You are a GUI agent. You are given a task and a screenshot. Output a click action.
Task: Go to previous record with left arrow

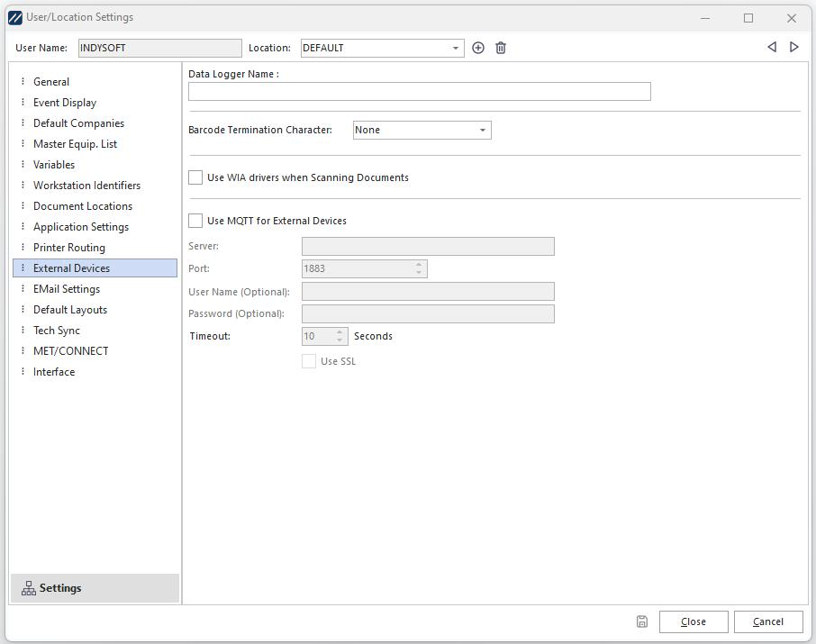[772, 47]
